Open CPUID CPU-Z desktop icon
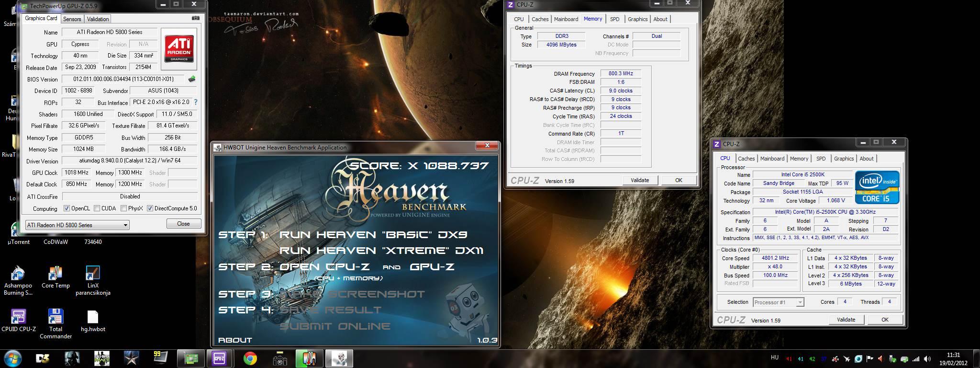Viewport: 980px width, 368px height. (x=18, y=320)
